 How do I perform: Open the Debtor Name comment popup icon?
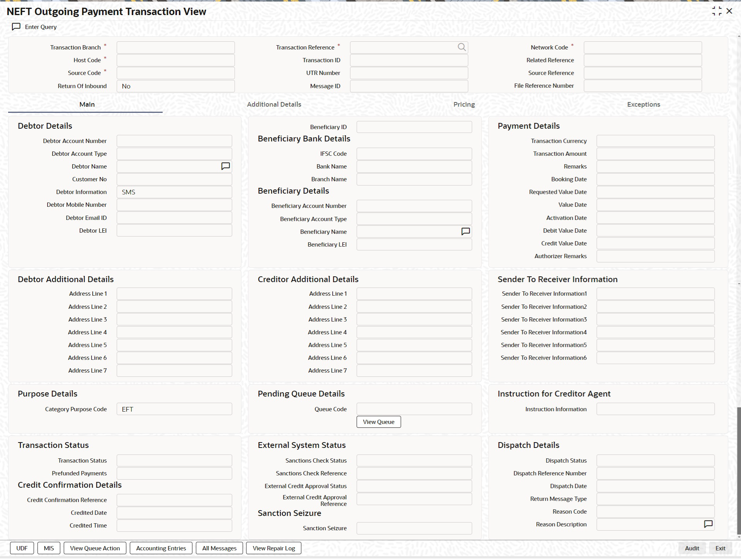pyautogui.click(x=225, y=166)
